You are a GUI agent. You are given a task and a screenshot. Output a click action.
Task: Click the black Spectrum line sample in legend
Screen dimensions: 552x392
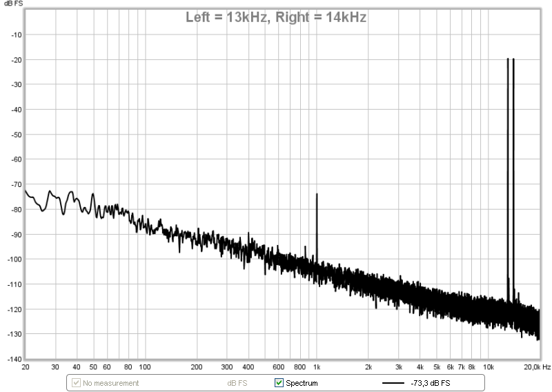(x=393, y=383)
